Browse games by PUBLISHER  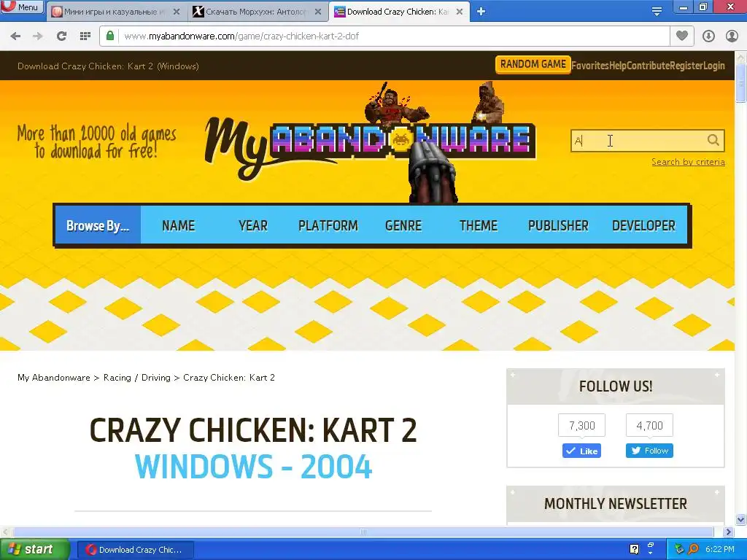click(558, 226)
